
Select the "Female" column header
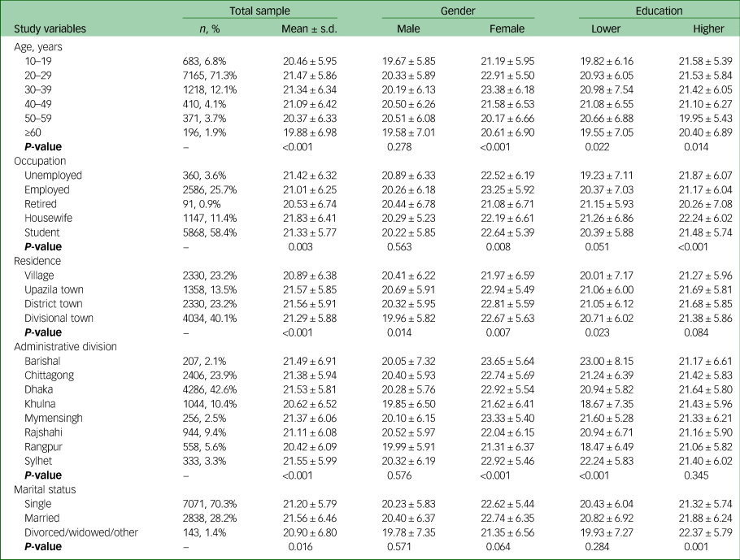pyautogui.click(x=507, y=28)
